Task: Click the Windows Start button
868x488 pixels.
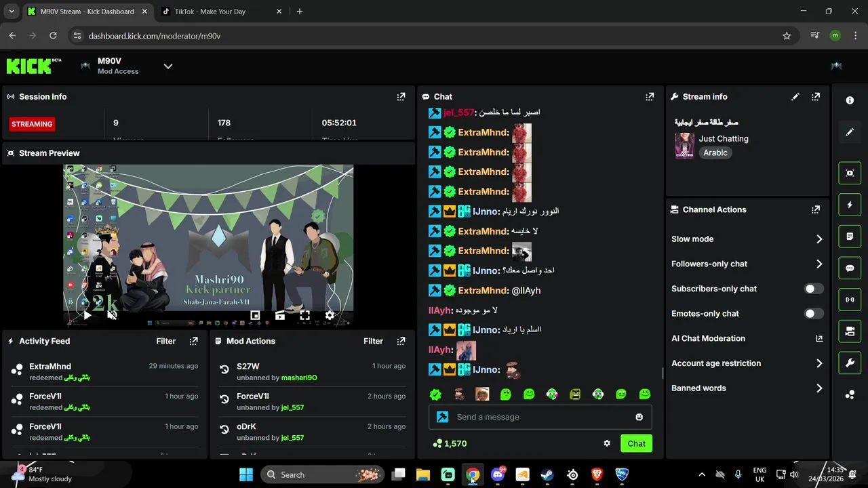Action: 246,475
